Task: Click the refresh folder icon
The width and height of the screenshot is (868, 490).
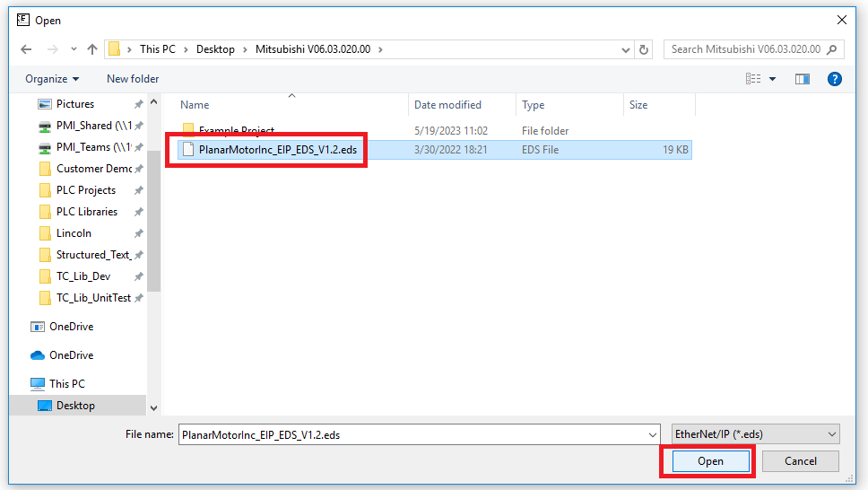Action: click(644, 49)
